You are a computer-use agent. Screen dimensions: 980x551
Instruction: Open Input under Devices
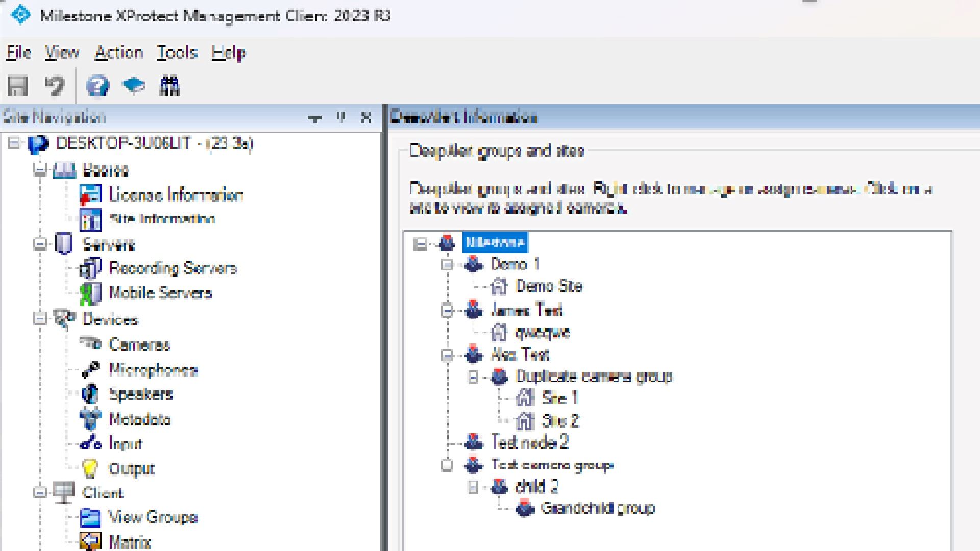click(125, 444)
